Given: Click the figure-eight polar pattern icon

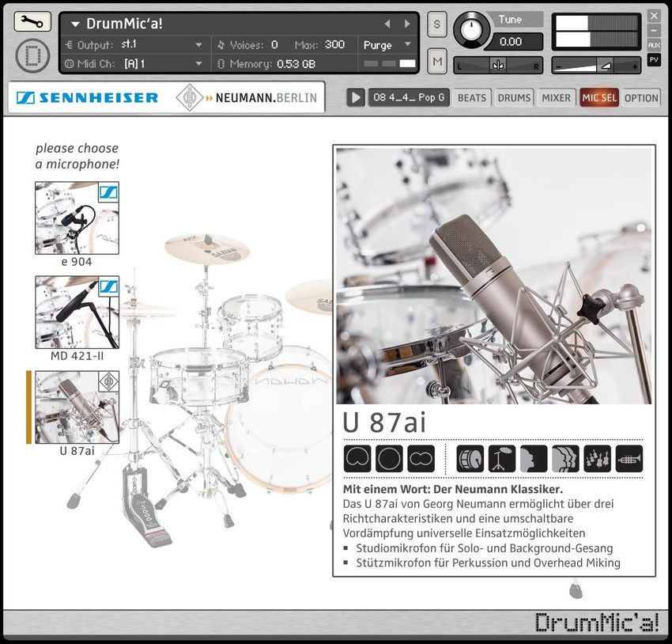Looking at the screenshot, I should [421, 458].
